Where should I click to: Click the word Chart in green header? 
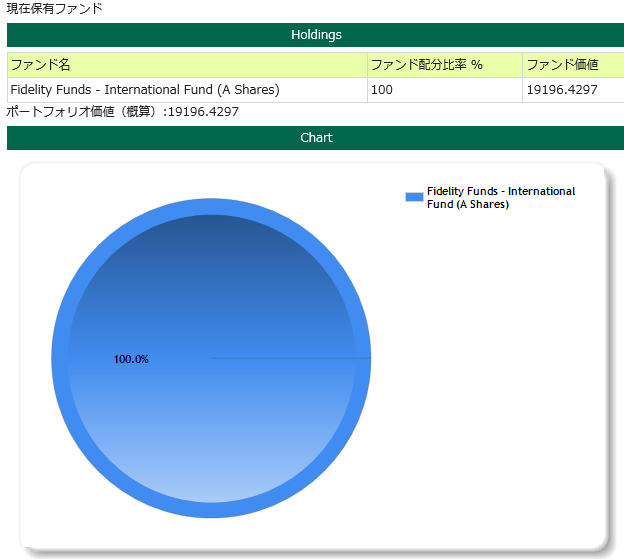[x=316, y=138]
